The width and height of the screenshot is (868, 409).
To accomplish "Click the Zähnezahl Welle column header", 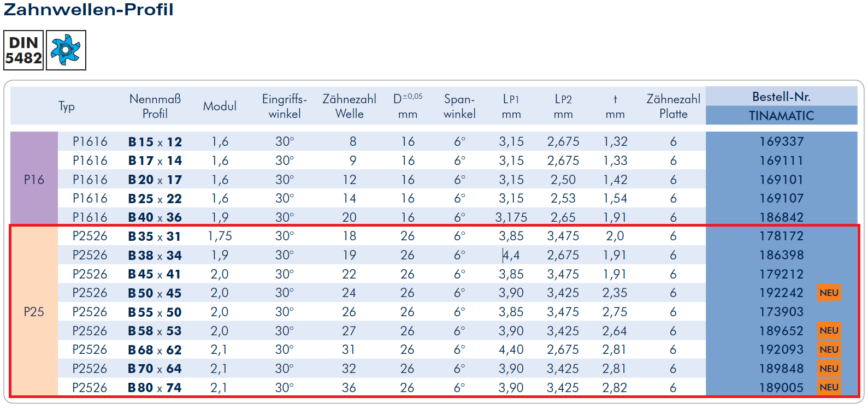I will tap(350, 106).
